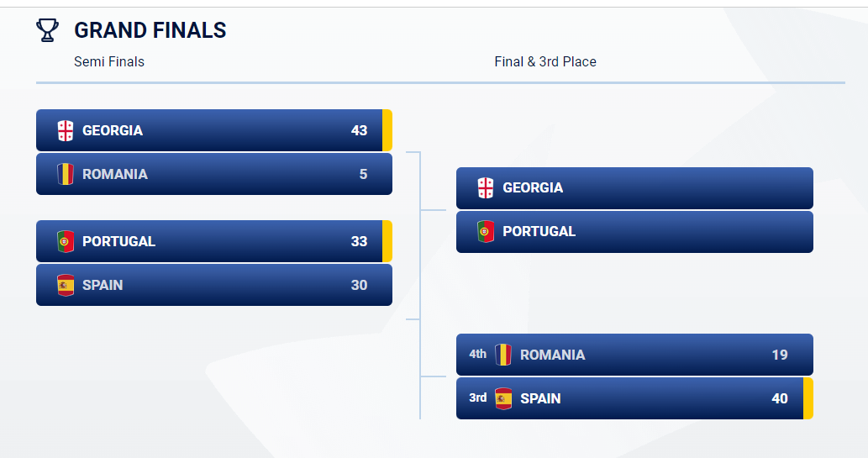Click Spain's score of 40
Screen dimensions: 868x458
point(780,398)
